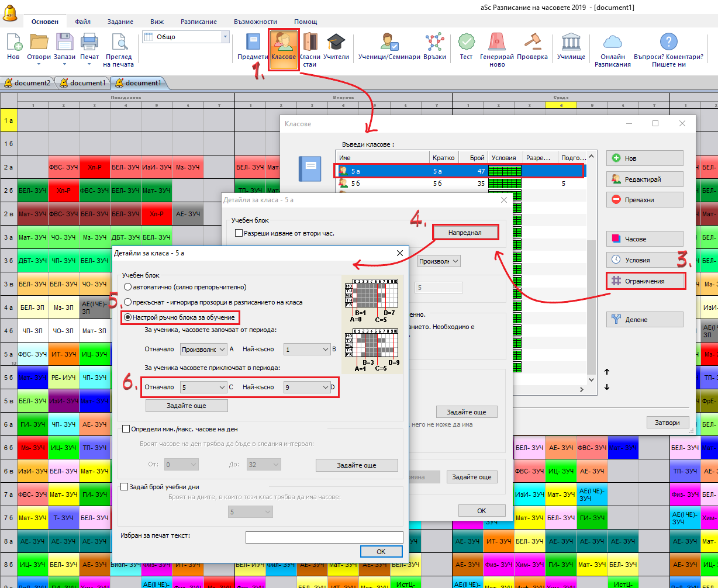
Task: Open the Предмети (Subjects) toolbar icon
Action: coord(253,43)
